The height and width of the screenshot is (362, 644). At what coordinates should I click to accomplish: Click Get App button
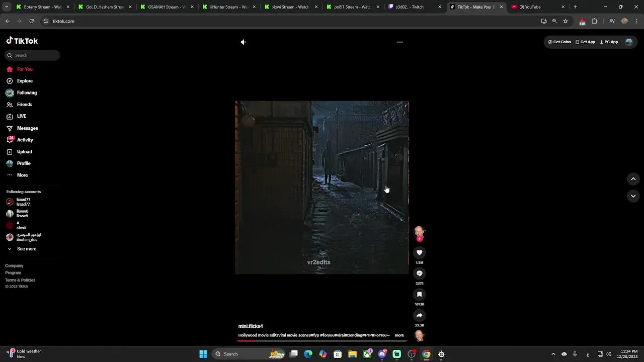click(x=585, y=42)
